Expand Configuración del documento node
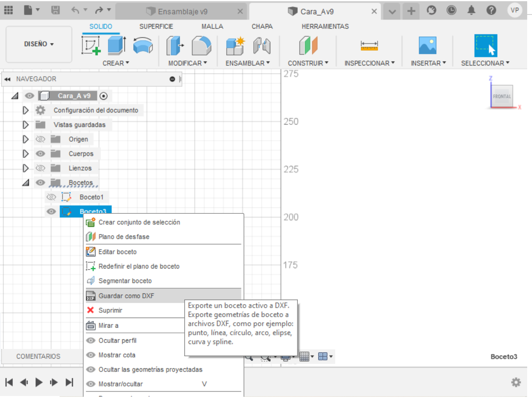The height and width of the screenshot is (398, 532). [x=25, y=110]
